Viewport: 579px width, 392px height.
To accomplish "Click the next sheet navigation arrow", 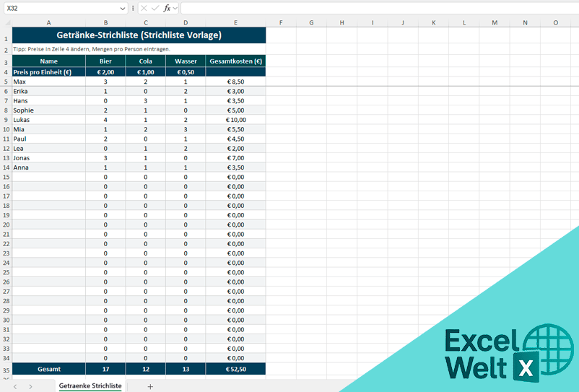I will coord(30,386).
